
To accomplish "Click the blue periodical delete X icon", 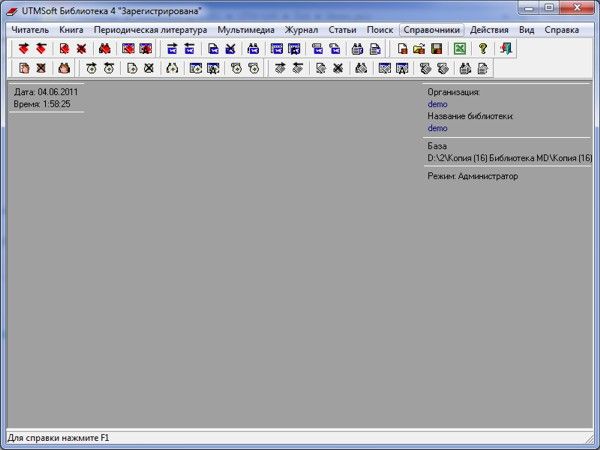I will [230, 49].
